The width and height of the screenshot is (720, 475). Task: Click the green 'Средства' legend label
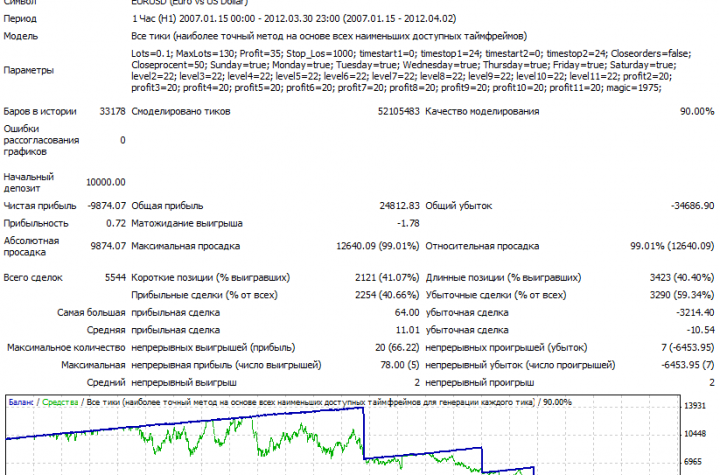[x=61, y=402]
